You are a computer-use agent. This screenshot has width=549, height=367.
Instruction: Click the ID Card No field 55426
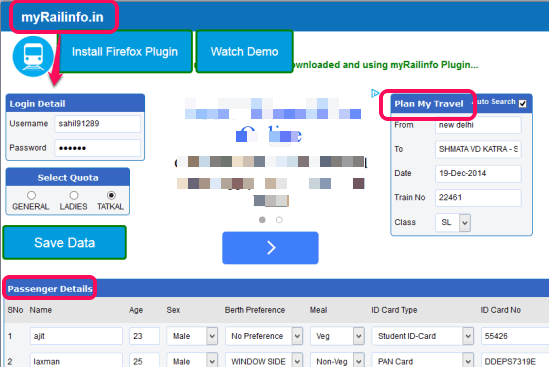[x=515, y=336]
